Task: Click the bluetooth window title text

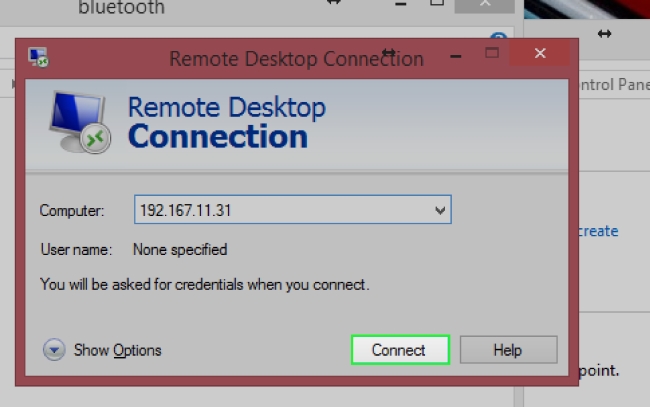Action: click(121, 9)
